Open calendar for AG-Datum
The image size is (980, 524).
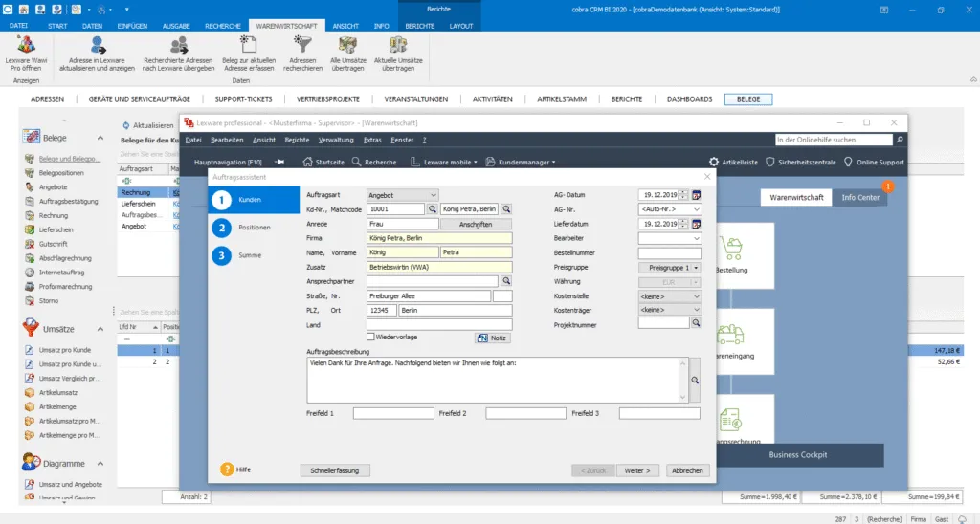pos(696,195)
